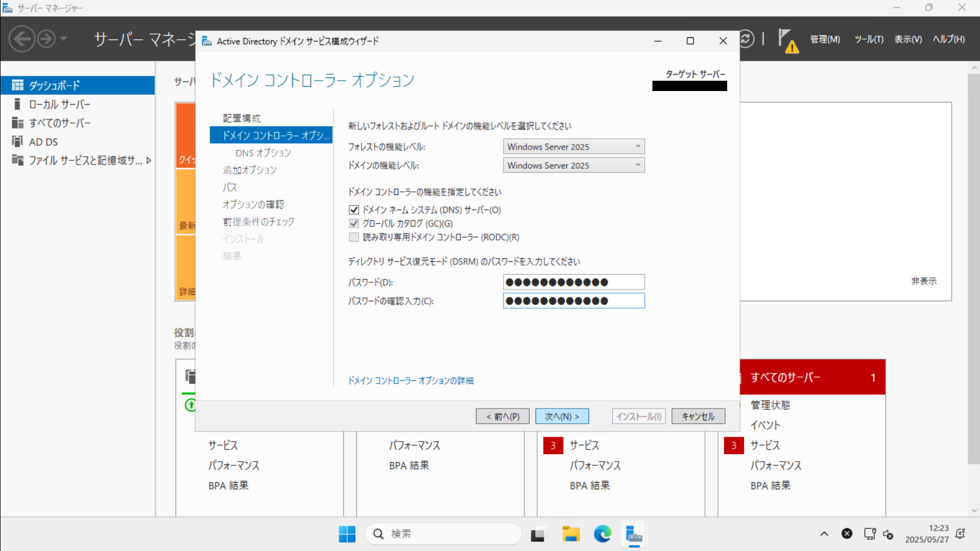Show hidden tray icons chevron

click(x=824, y=534)
